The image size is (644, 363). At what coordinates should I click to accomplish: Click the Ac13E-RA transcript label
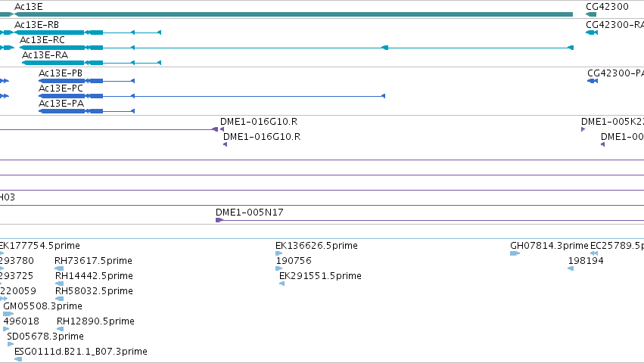45,55
